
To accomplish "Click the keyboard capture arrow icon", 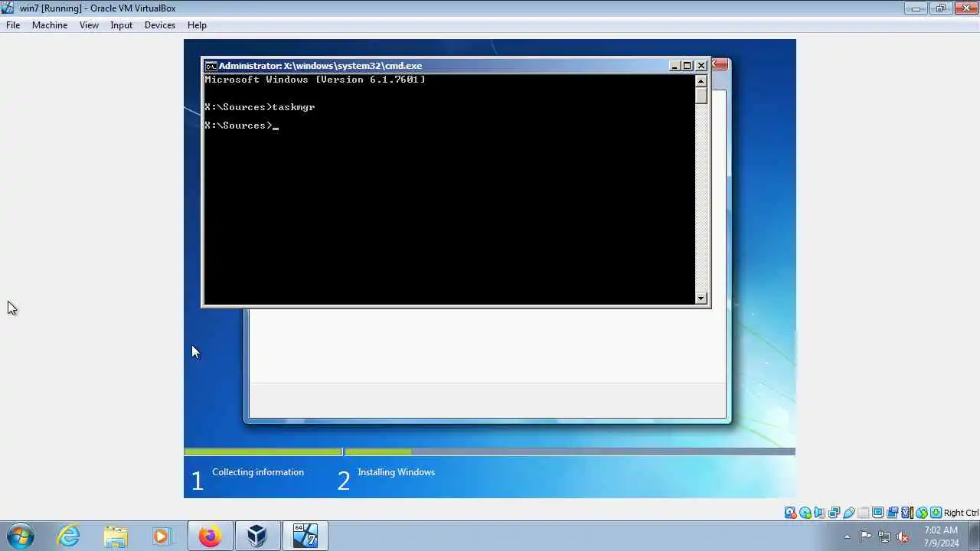I will tap(936, 513).
